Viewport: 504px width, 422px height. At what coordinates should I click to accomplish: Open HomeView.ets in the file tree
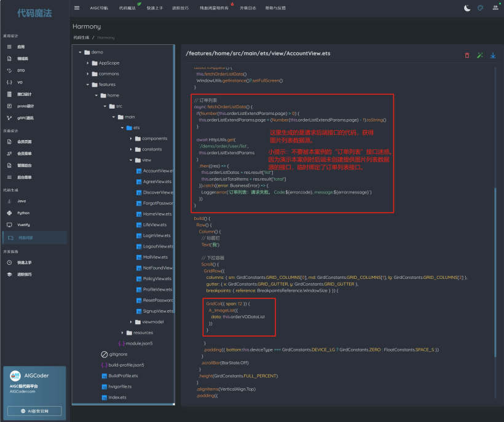pos(156,214)
